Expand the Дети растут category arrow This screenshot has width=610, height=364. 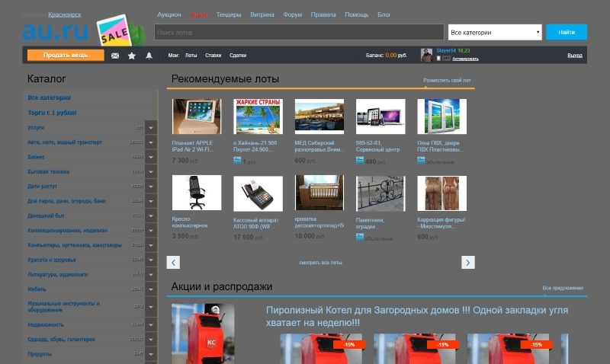(151, 187)
